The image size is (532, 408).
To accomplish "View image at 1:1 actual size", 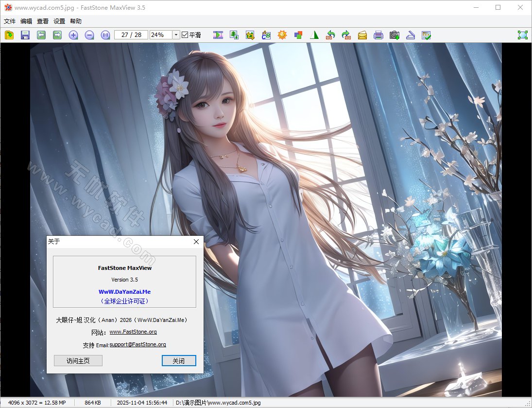I will [x=105, y=35].
